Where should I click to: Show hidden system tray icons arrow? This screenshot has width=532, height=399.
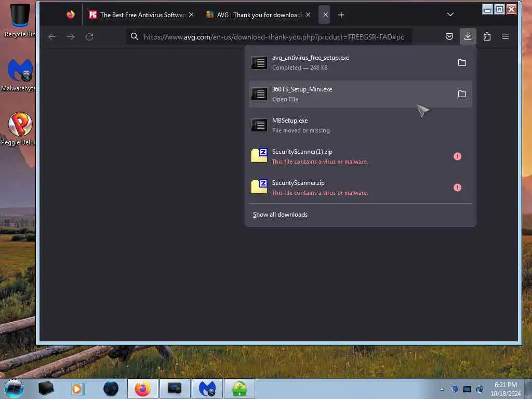pos(442,389)
